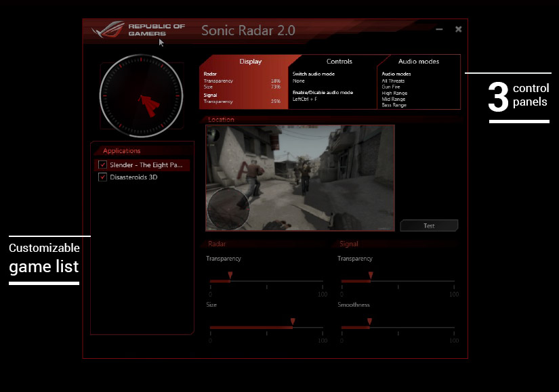Choose the Bass Range audio mode
This screenshot has width=559, height=392.
coord(394,106)
